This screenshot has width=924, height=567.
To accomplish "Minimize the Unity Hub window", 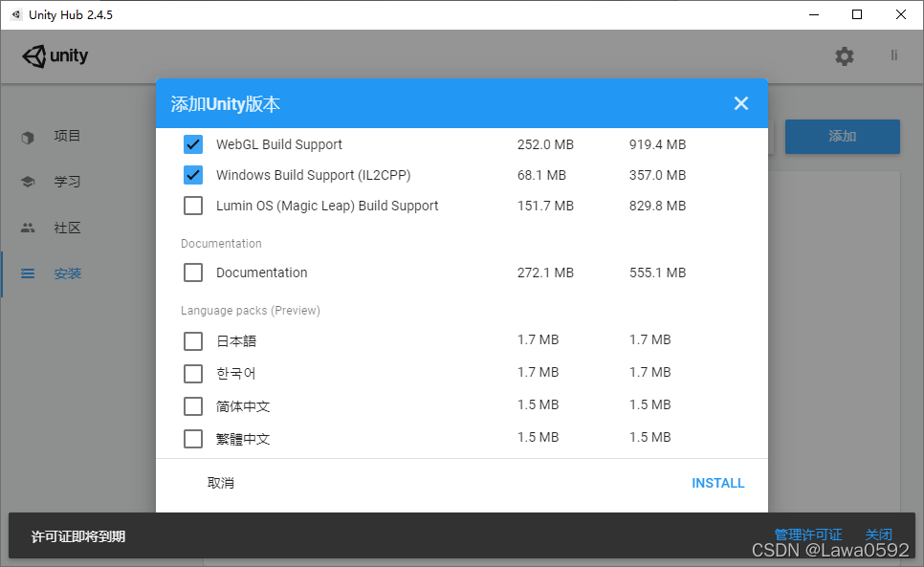I will pyautogui.click(x=814, y=14).
